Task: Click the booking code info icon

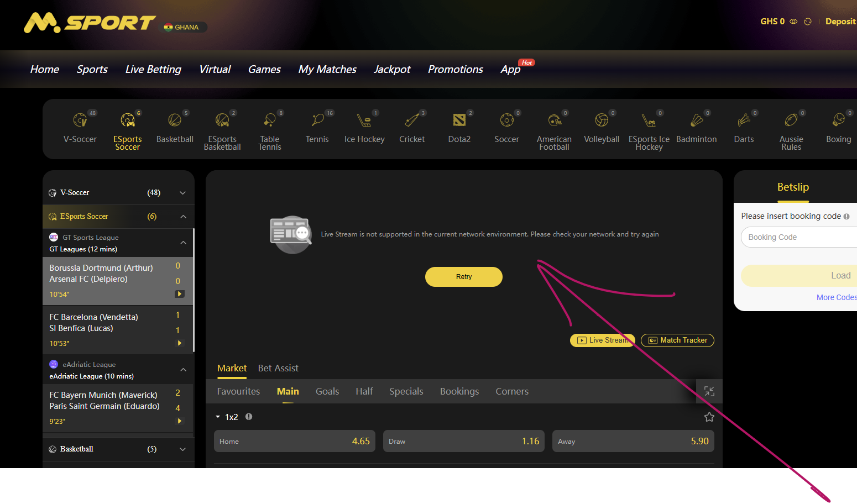Action: [846, 217]
